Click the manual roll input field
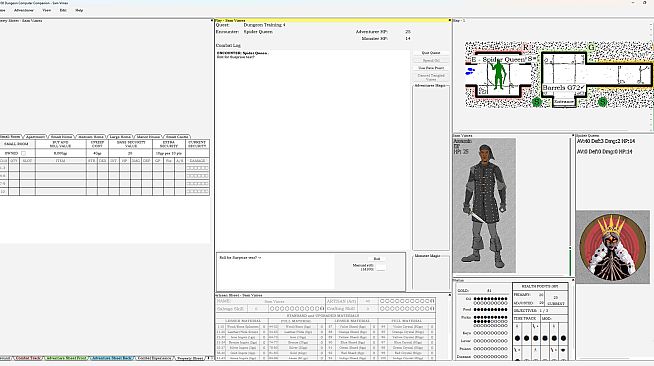 coord(380,268)
